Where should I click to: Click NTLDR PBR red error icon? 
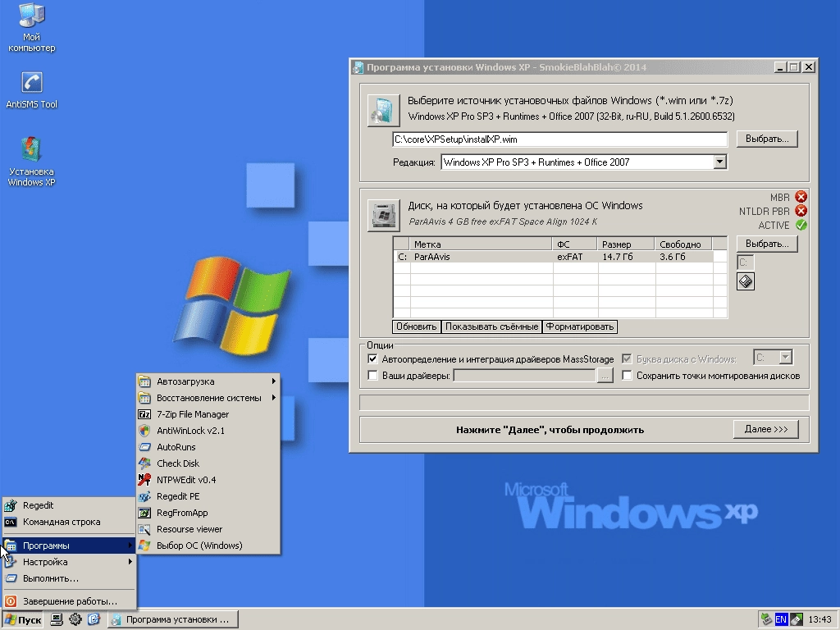pos(801,211)
